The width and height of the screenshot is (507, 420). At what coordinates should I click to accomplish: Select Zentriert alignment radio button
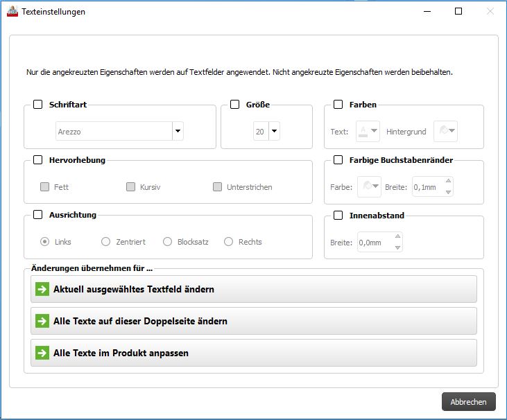pyautogui.click(x=106, y=242)
